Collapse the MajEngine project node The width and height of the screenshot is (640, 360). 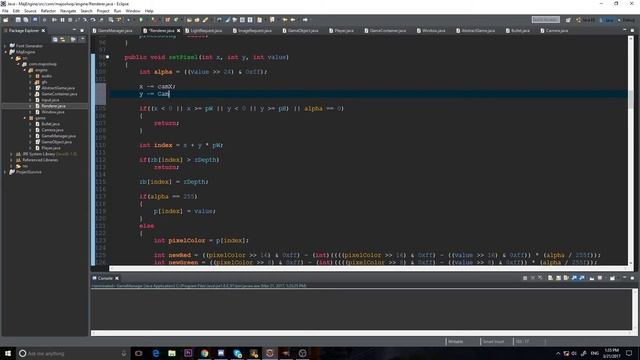(5, 52)
